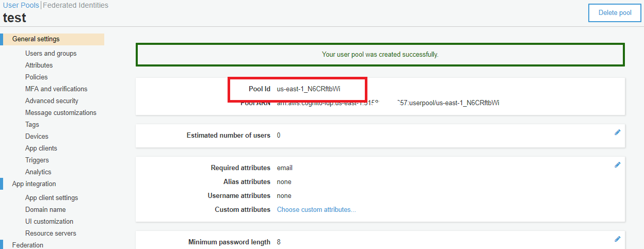
Task: Go to App clients settings
Action: [41, 148]
